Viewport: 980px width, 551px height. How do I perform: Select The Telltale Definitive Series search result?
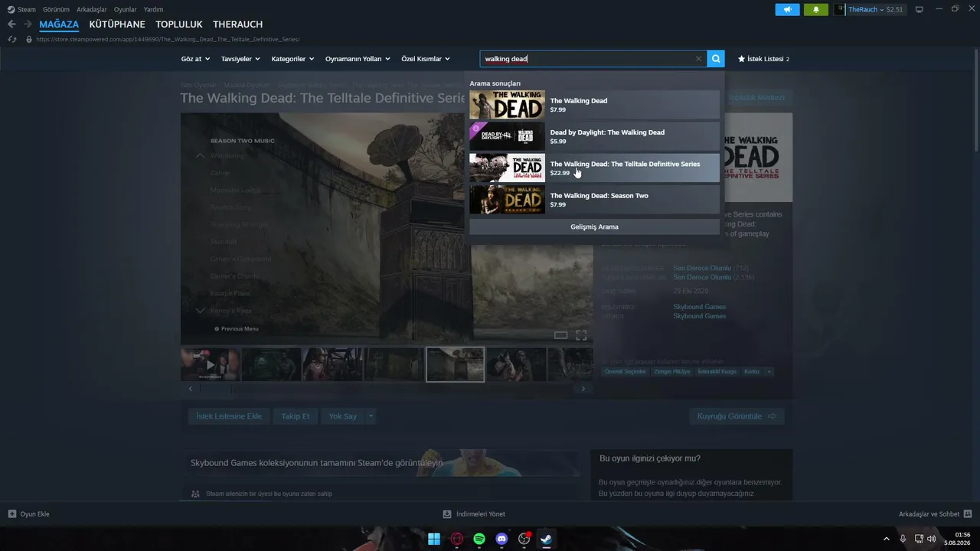(594, 168)
